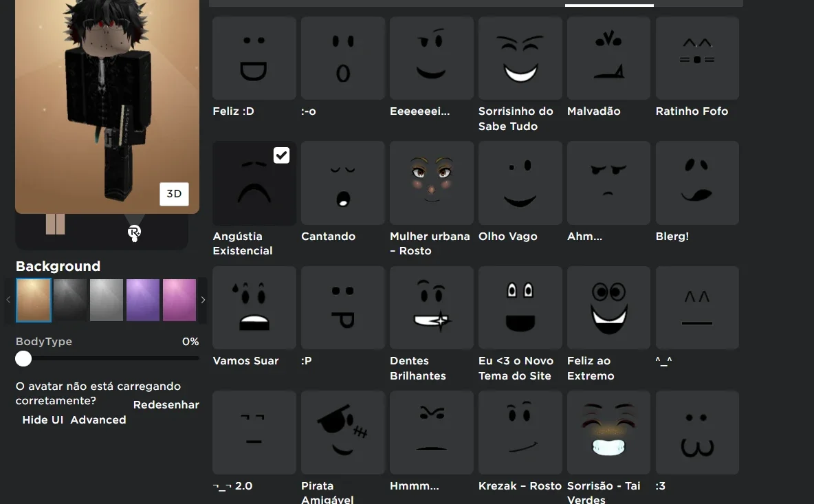Toggle the 3D avatar view button
This screenshot has width=814, height=504.
point(174,194)
